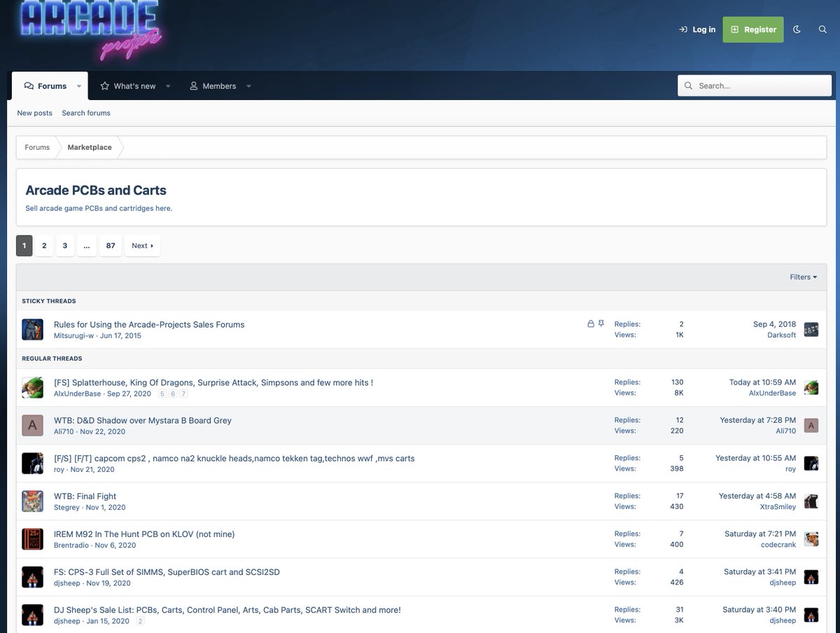Open the page jump ellipsis
The width and height of the screenshot is (840, 633).
pyautogui.click(x=87, y=246)
